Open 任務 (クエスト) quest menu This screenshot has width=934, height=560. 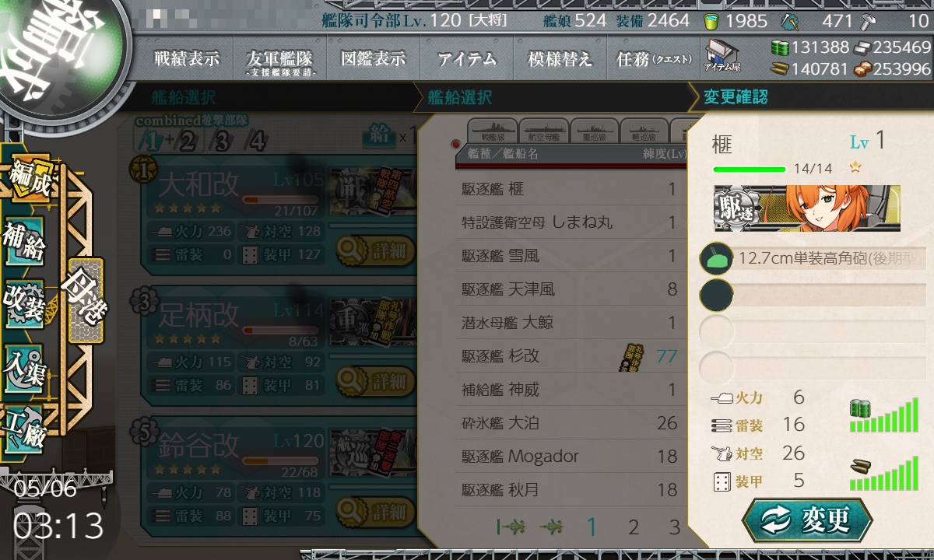pos(654,59)
